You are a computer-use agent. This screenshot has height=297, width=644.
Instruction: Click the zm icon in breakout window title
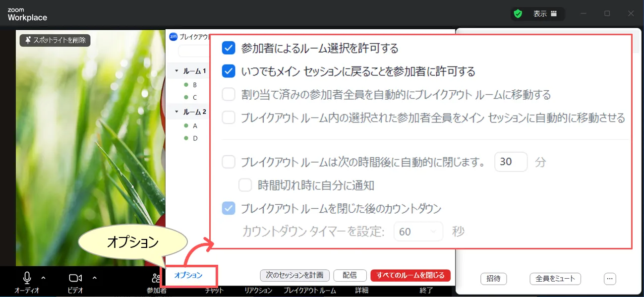point(174,36)
